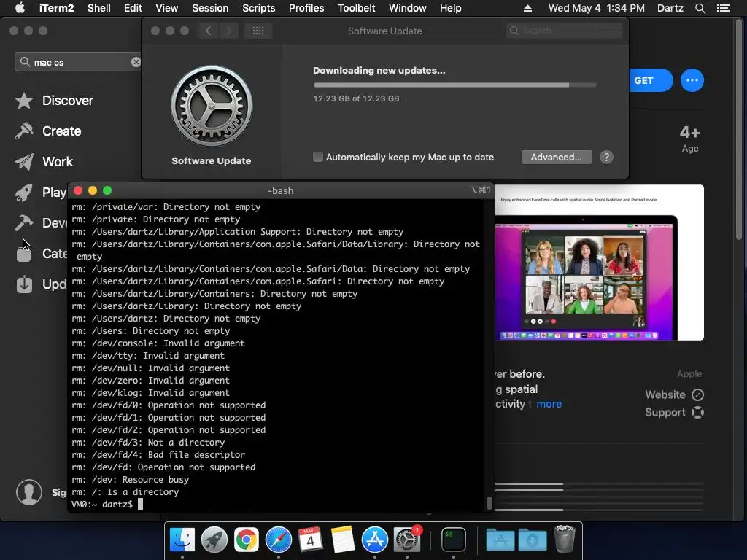
Task: Click the App Store account avatar
Action: [x=29, y=492]
